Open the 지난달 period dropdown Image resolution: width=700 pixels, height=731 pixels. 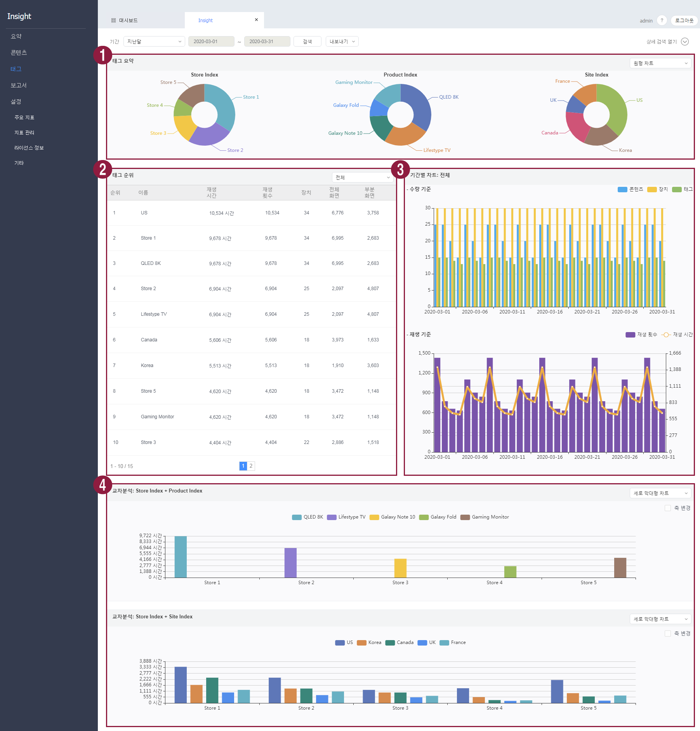154,42
